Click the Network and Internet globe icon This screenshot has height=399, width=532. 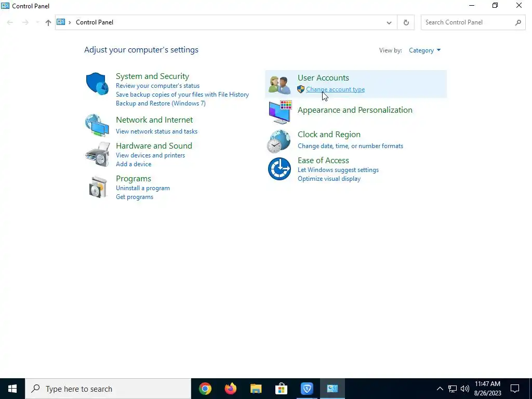(x=97, y=125)
